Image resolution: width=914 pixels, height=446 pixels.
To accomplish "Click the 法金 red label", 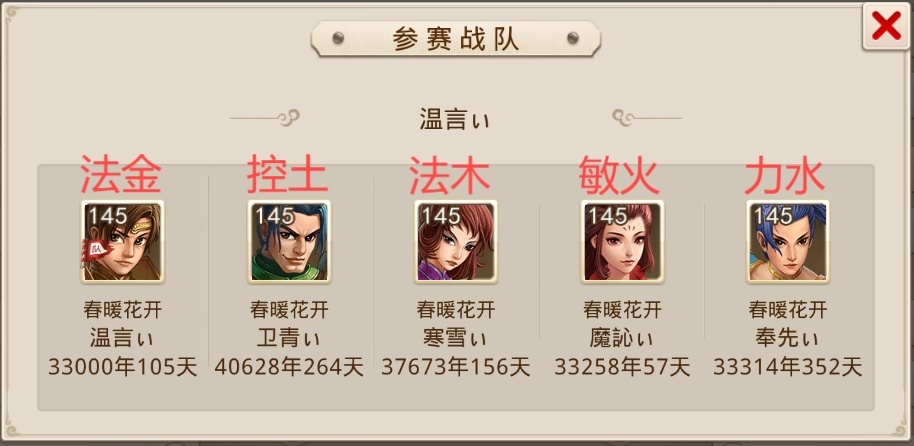I will [121, 174].
